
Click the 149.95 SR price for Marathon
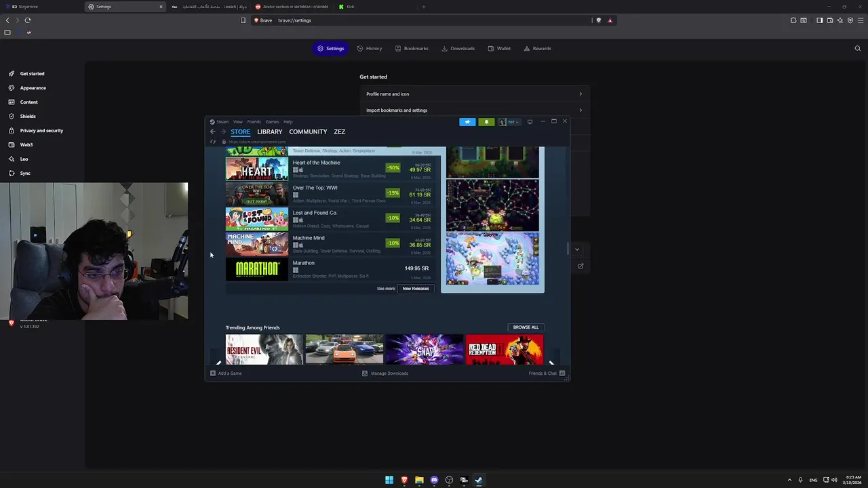[x=416, y=268]
